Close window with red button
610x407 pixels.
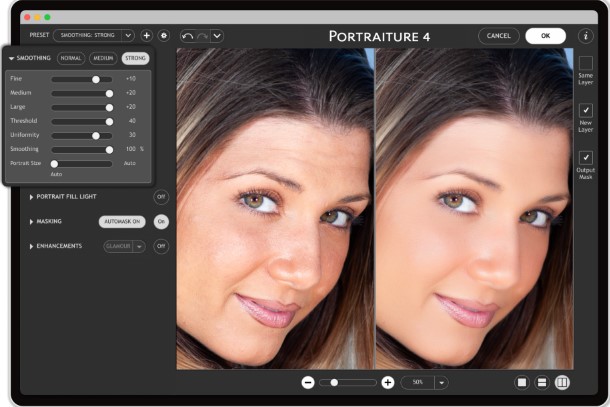(x=27, y=17)
